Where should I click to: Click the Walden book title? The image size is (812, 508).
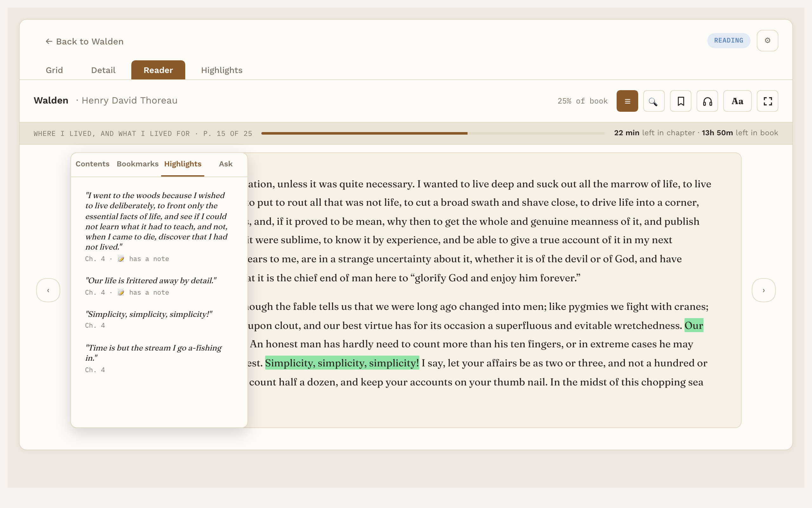pos(51,100)
